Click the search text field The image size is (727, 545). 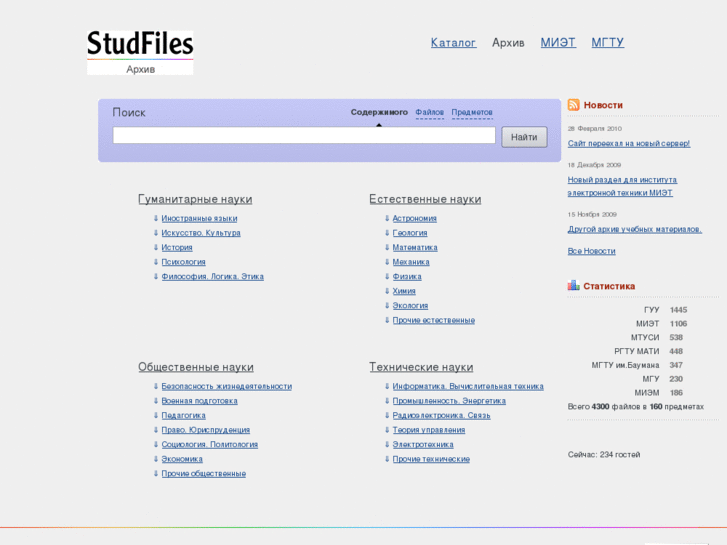click(x=304, y=135)
